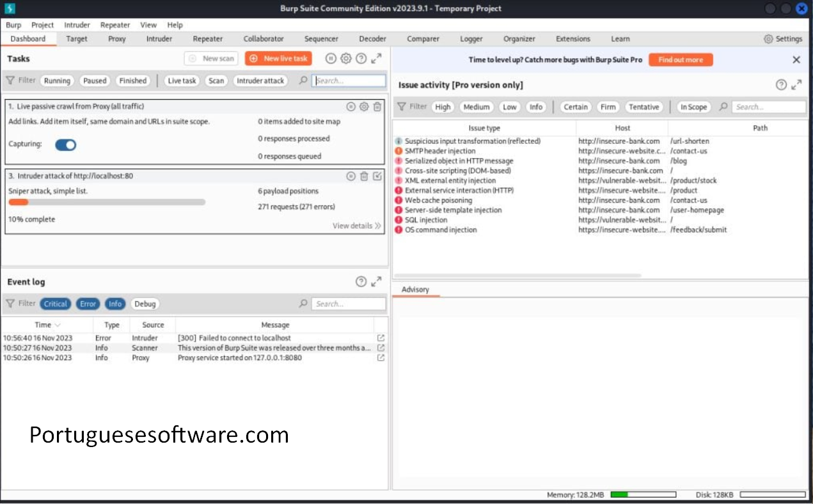
Task: Select the SQL injection issue row
Action: pos(600,220)
